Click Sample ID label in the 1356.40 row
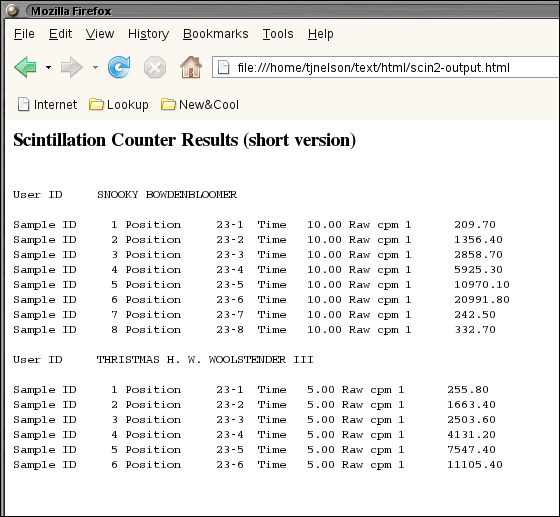The width and height of the screenshot is (560, 517). [x=45, y=240]
